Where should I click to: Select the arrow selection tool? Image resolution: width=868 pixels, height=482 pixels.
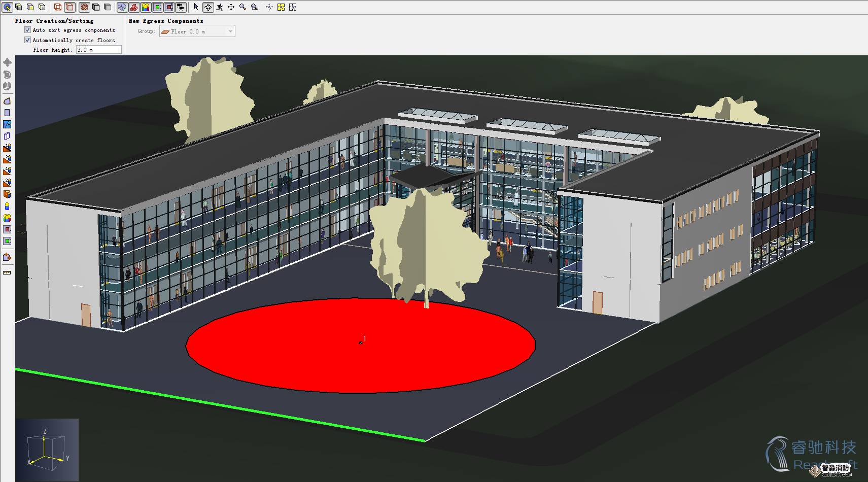pyautogui.click(x=196, y=7)
